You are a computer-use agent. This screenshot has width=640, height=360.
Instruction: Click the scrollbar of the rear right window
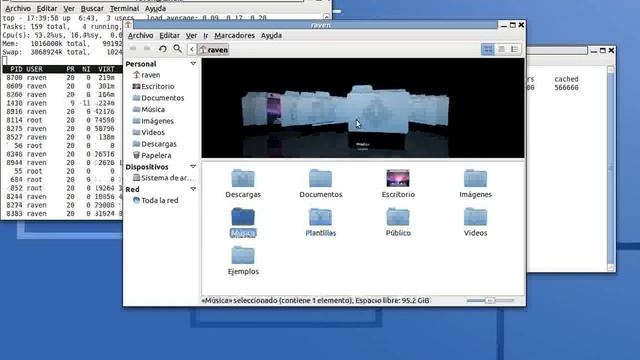coord(611,168)
